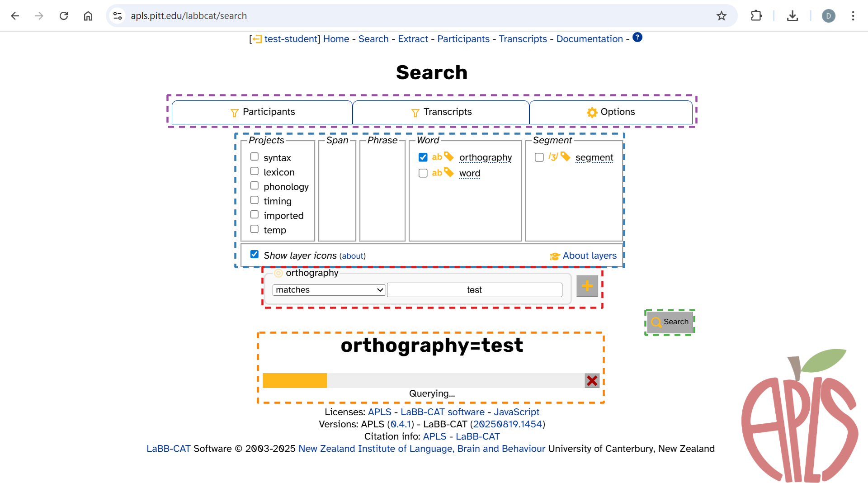This screenshot has width=868, height=483.
Task: Open the browser extensions puzzle icon
Action: pyautogui.click(x=756, y=16)
